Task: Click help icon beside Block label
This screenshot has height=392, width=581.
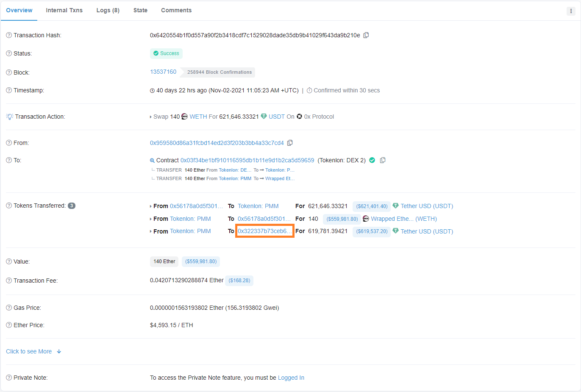Action: click(x=9, y=72)
